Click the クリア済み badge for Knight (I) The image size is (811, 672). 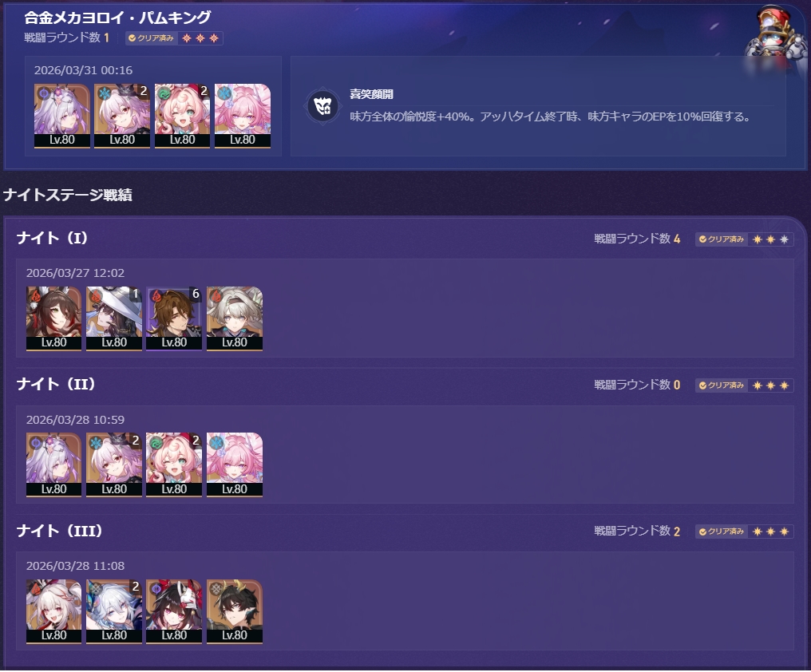(721, 239)
